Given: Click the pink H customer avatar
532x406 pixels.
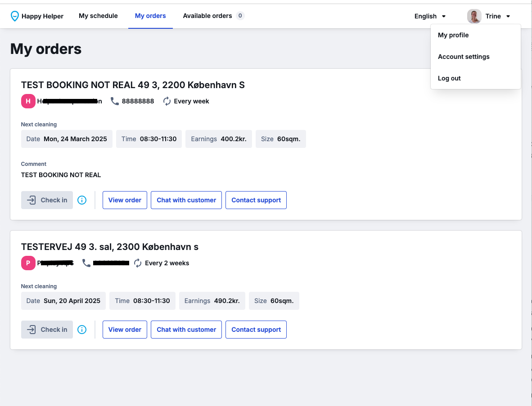Looking at the screenshot, I should [x=28, y=101].
